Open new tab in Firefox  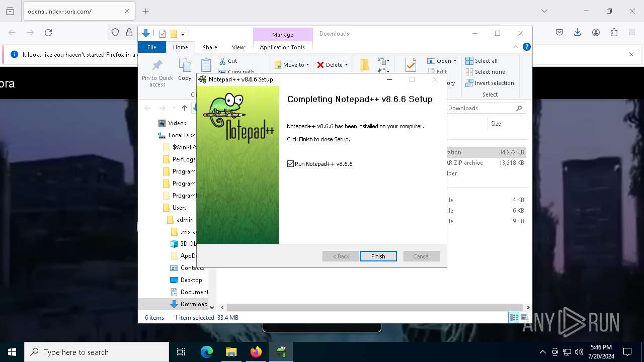(145, 11)
